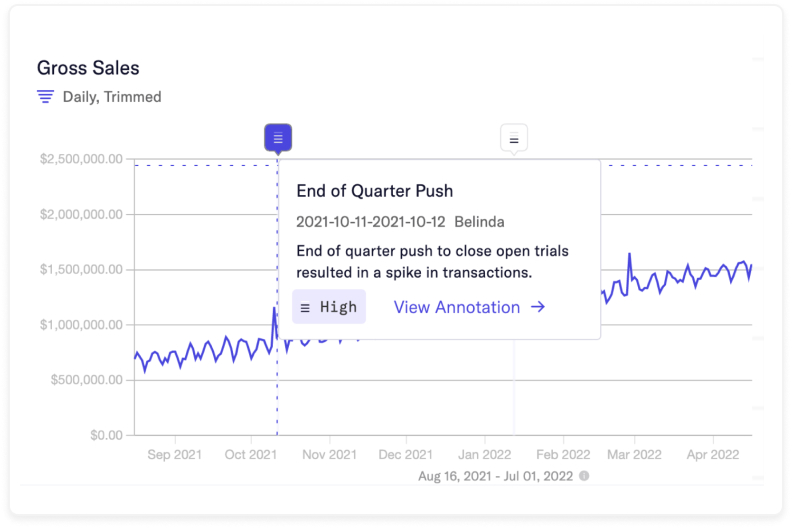Click the annotation description about open trials

tap(432, 261)
